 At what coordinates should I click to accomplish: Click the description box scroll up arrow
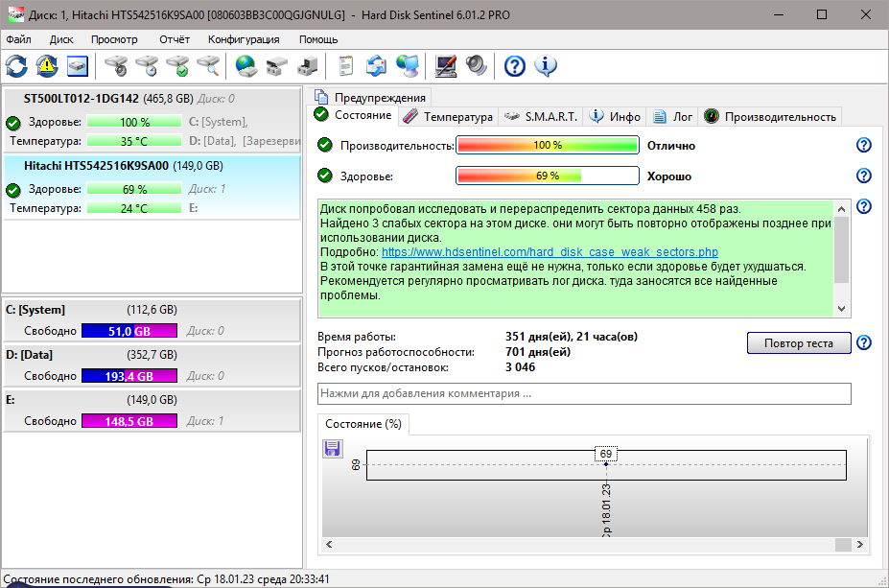[841, 209]
